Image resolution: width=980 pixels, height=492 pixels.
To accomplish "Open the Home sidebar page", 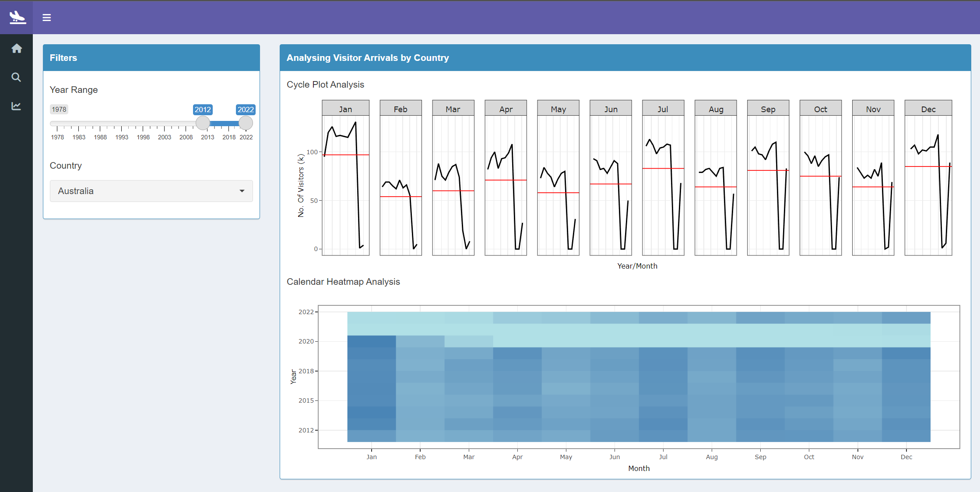I will click(17, 49).
